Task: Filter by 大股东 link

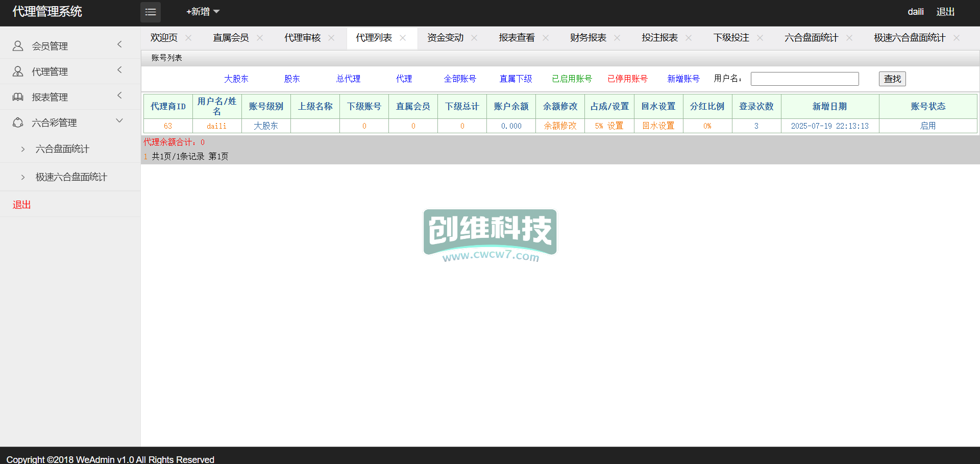Action: 236,79
